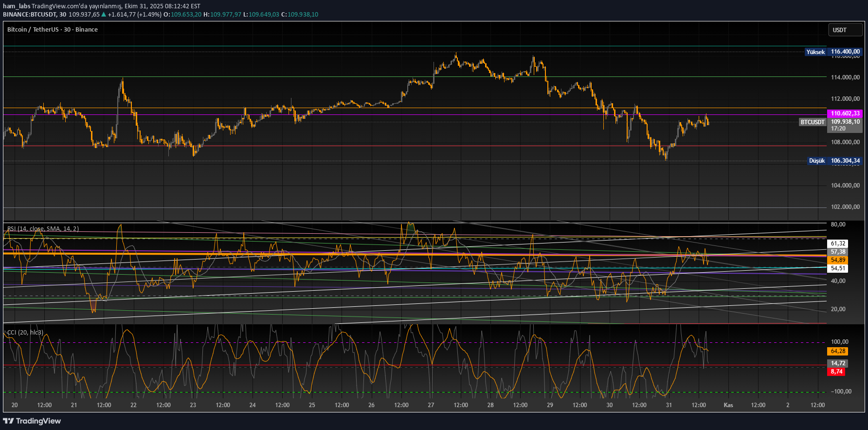Click the magenta 110.602,33 price label
Screen dimensions: 868x430
pyautogui.click(x=845, y=113)
